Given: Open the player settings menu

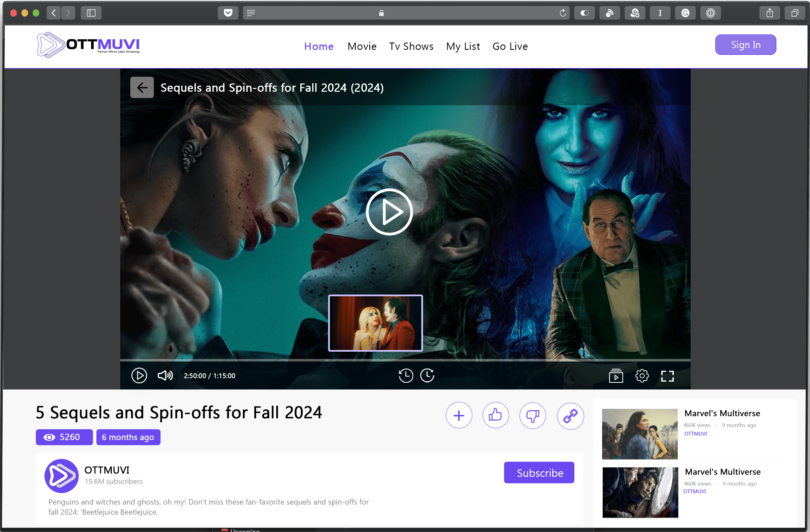Looking at the screenshot, I should click(642, 375).
